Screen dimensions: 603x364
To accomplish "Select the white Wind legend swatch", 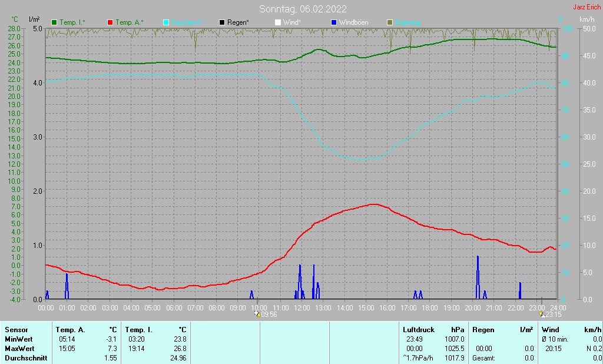I will click(278, 22).
